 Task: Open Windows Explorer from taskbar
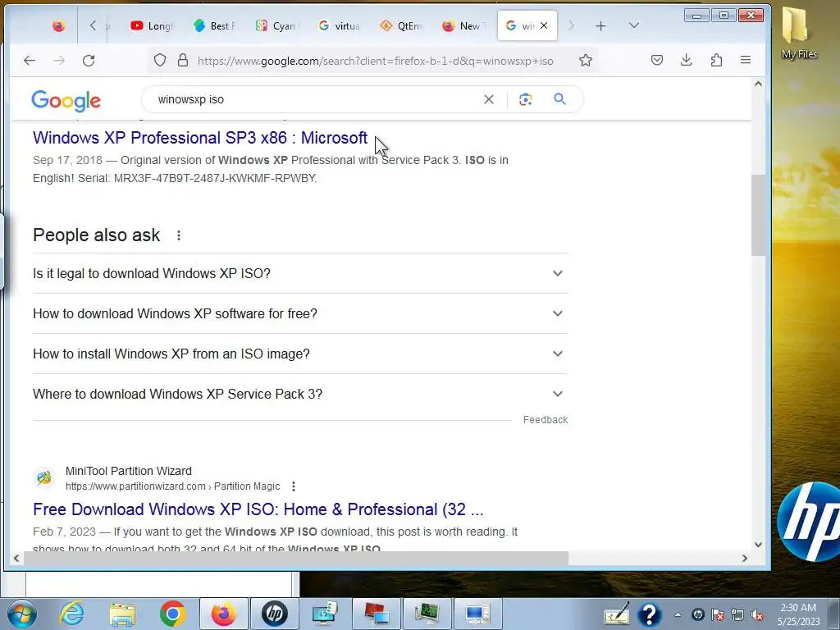click(x=122, y=614)
